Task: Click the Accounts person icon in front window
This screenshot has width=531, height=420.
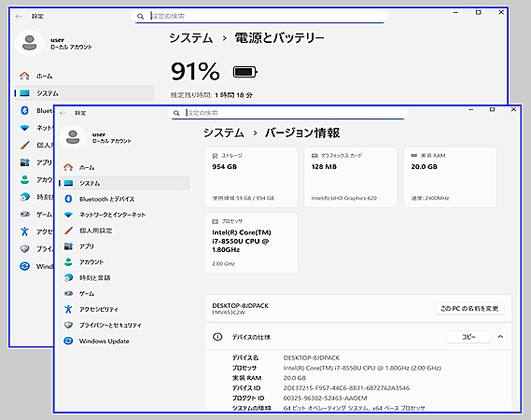Action: [68, 262]
